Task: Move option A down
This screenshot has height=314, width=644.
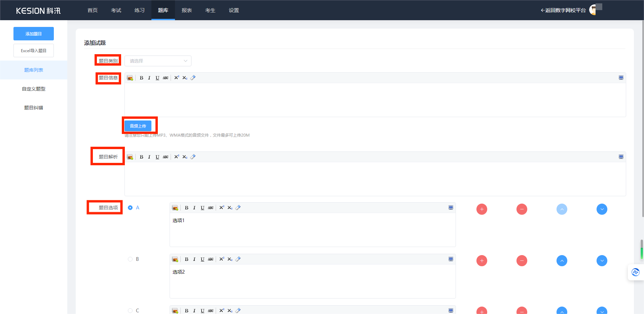Action: (602, 209)
